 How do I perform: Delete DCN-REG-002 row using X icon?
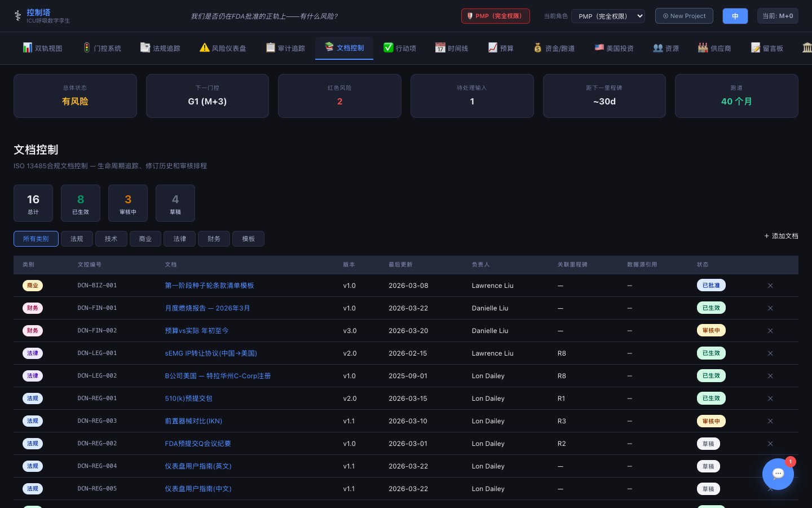[770, 444]
